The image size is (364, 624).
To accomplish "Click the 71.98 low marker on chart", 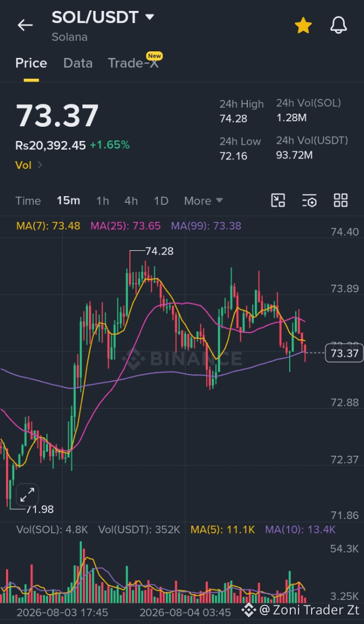I will point(39,509).
